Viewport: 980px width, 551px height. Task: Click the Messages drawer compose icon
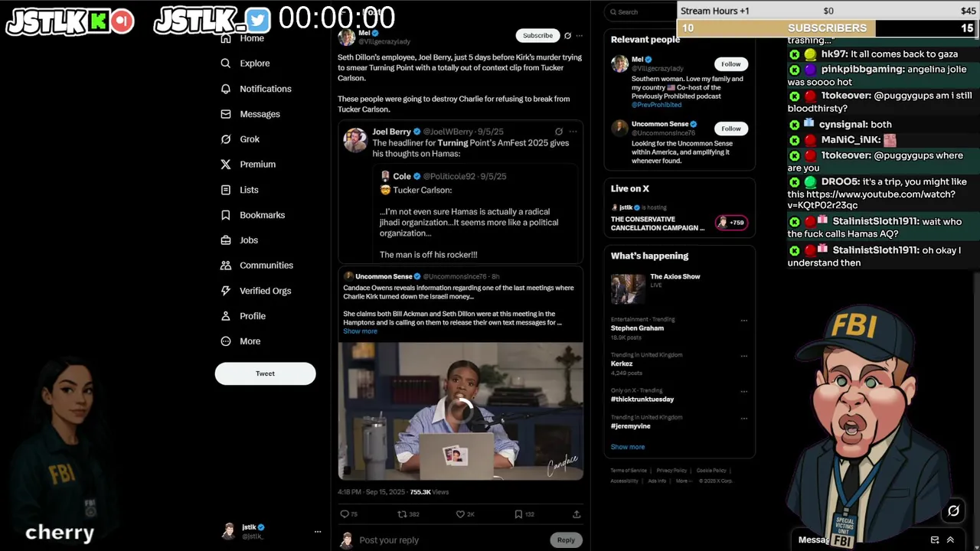(935, 540)
